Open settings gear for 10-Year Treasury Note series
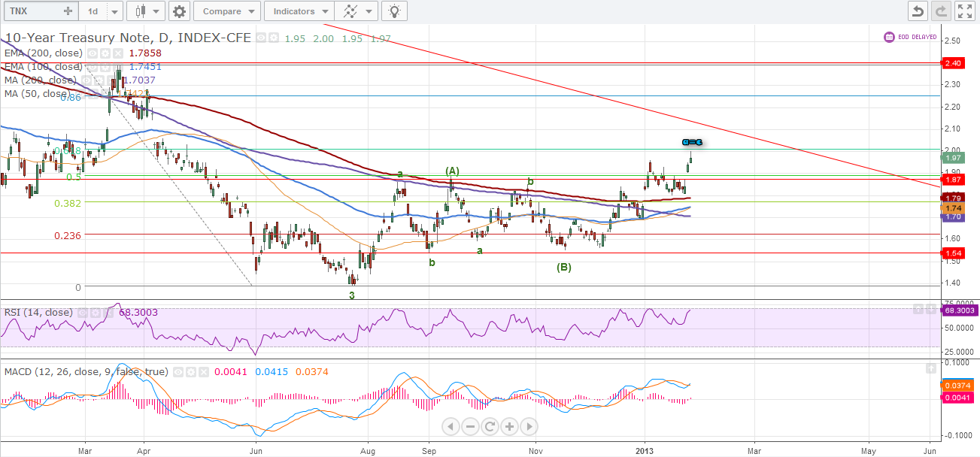The width and height of the screenshot is (980, 457). (274, 38)
